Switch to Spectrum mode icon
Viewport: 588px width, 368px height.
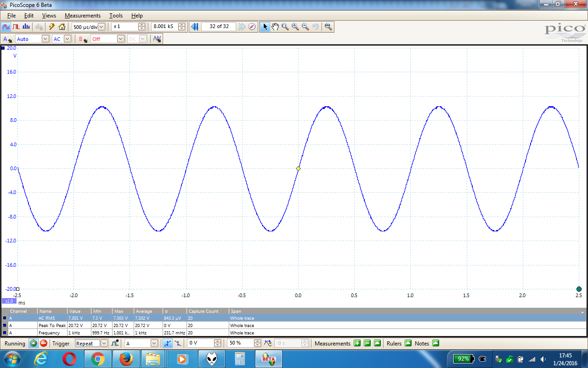pyautogui.click(x=26, y=27)
